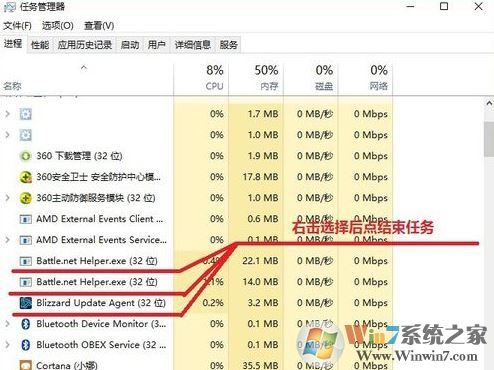
Task: Click the gear icon in the 1.0 MB unnamed row
Action: (26, 135)
